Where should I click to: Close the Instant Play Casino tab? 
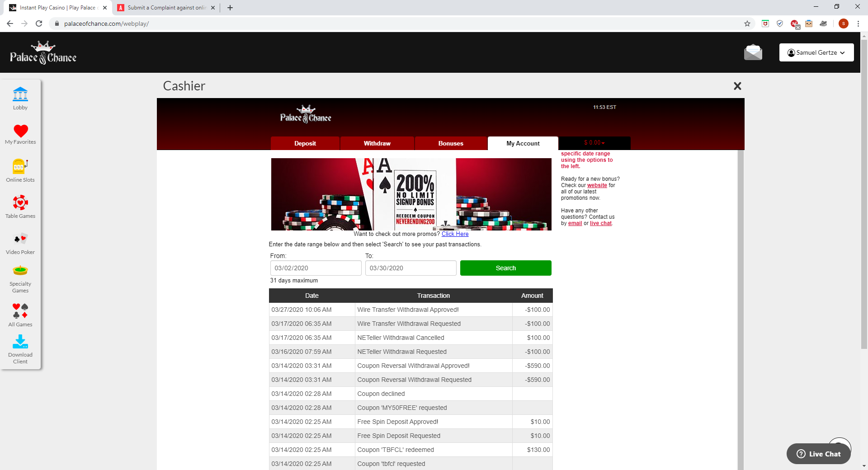[105, 8]
